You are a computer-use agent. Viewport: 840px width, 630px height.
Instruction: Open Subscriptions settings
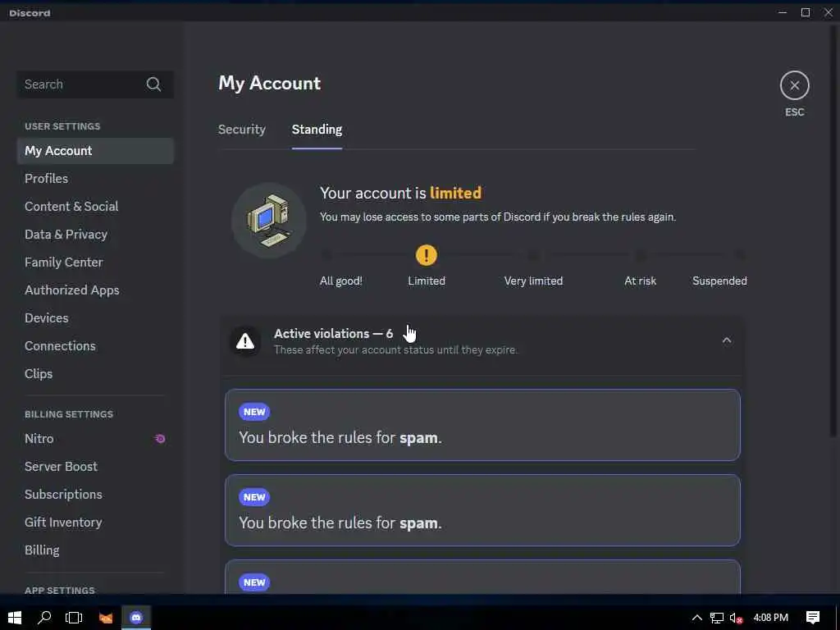[x=95, y=495]
